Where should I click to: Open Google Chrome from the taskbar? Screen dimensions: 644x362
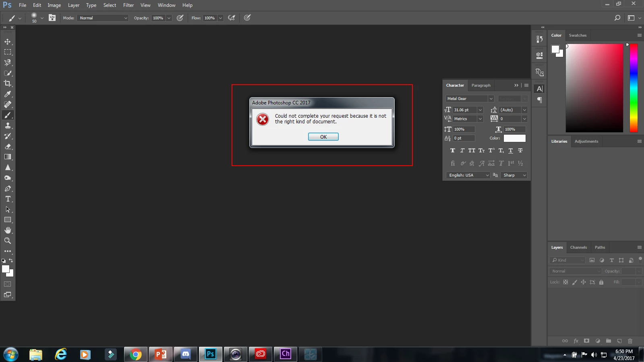(136, 354)
